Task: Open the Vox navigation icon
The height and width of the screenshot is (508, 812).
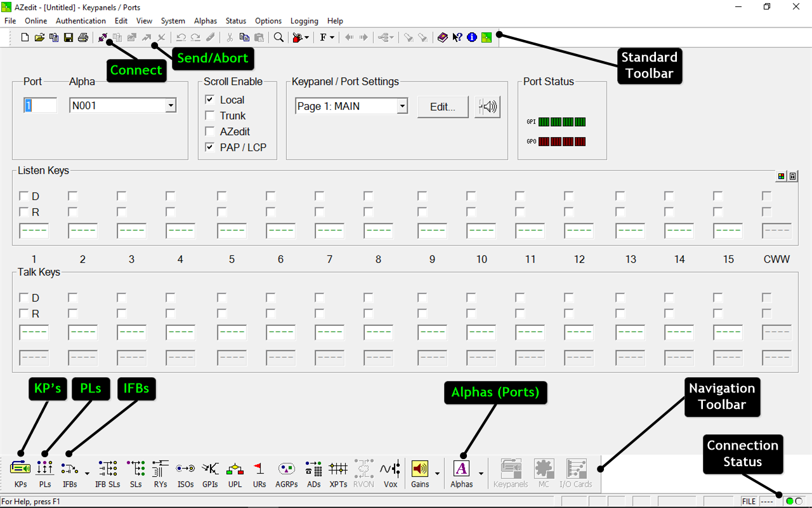Action: pos(390,474)
